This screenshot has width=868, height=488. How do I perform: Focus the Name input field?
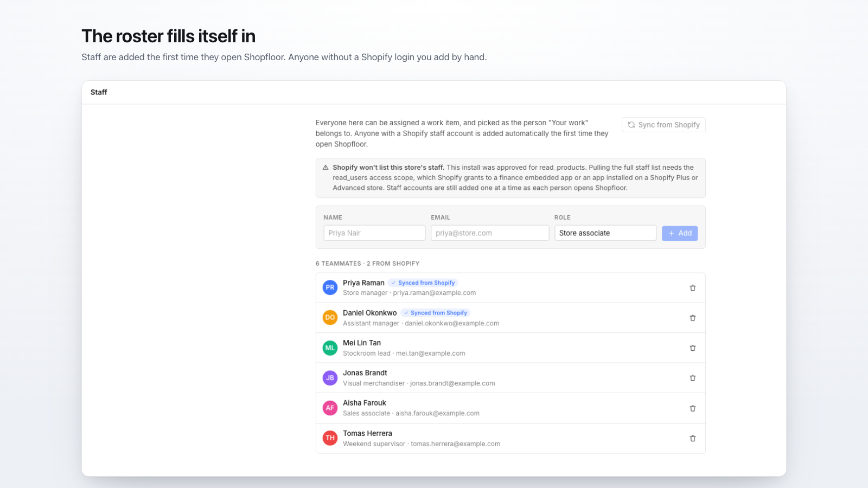pos(374,233)
